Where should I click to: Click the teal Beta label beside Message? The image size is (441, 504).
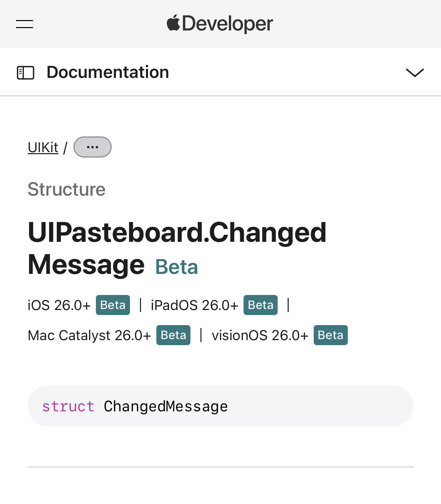pos(176,267)
